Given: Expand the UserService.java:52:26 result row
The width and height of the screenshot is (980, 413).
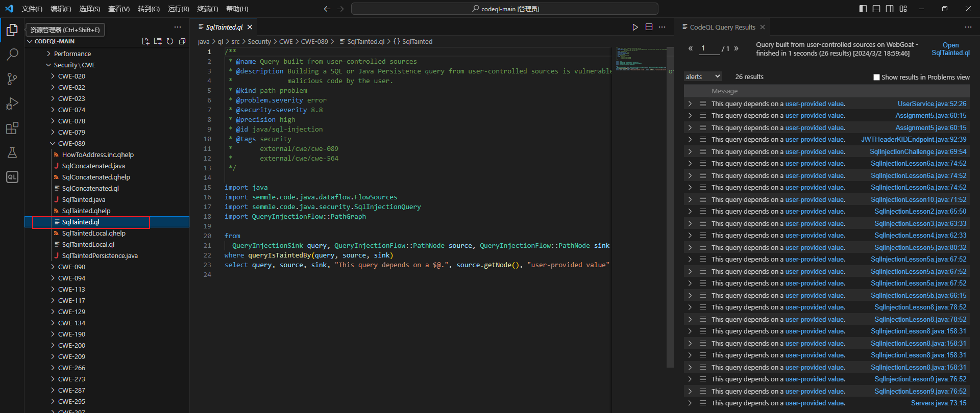Looking at the screenshot, I should pos(690,104).
